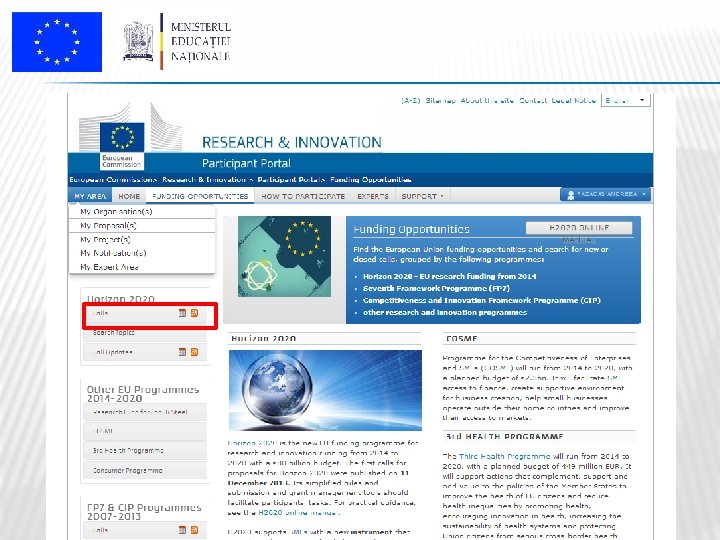
Task: Click the A-Z index link
Action: (x=411, y=101)
